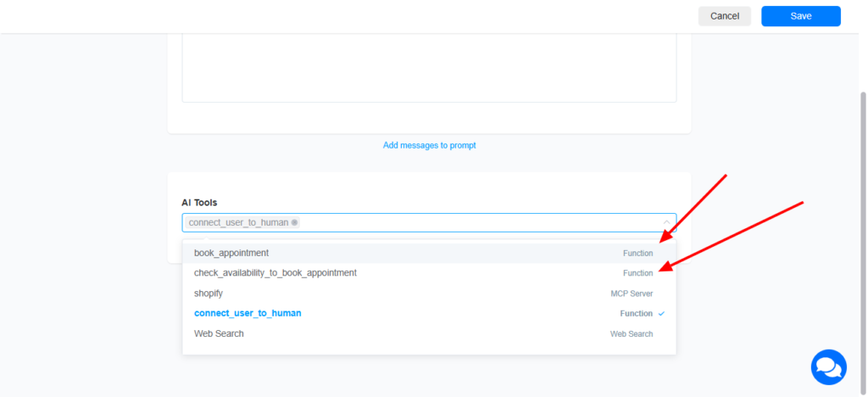Open Add messages to prompt link
The image size is (868, 397).
click(429, 145)
